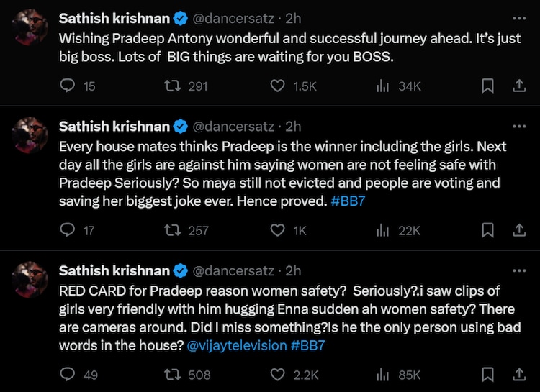The width and height of the screenshot is (540, 392).
Task: Reply to the tweet with 17 replies
Action: click(x=68, y=230)
